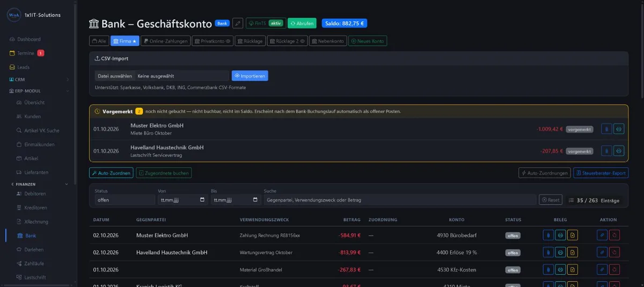
Task: Open the Rücklage 2 account tab
Action: pyautogui.click(x=287, y=41)
